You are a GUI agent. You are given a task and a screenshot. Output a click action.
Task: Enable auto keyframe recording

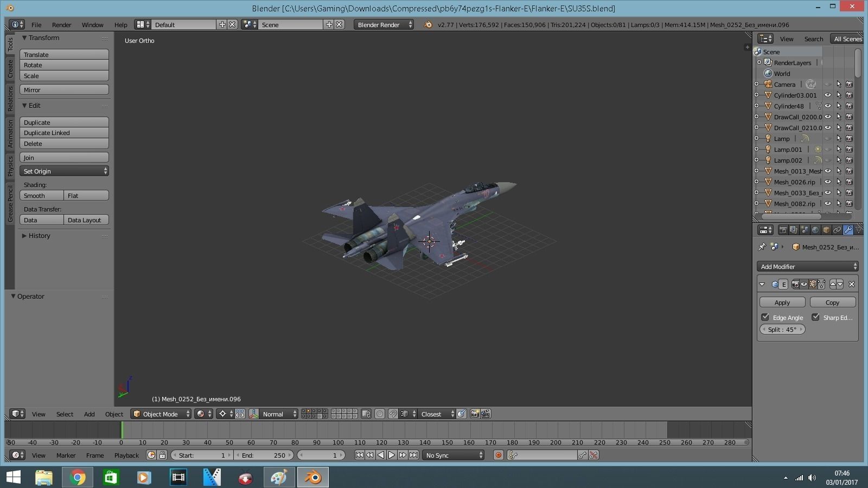tap(499, 455)
